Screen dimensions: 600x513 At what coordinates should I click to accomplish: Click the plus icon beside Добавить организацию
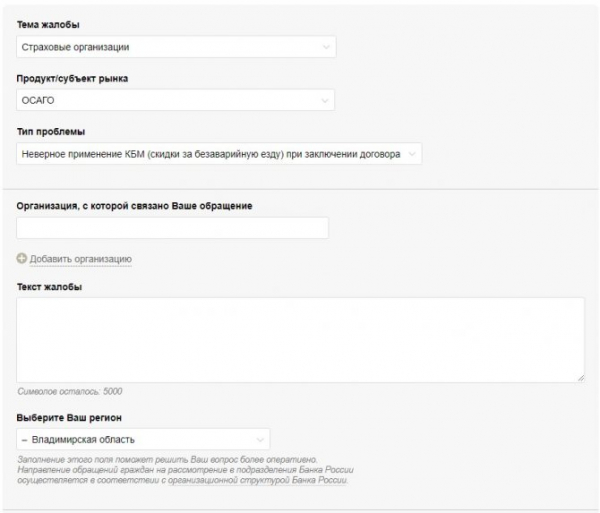point(21,258)
